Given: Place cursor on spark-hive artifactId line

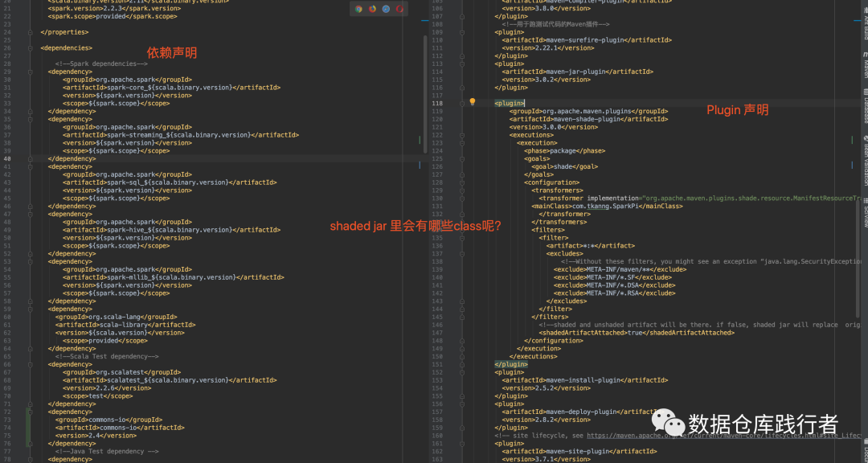Looking at the screenshot, I should tap(172, 230).
